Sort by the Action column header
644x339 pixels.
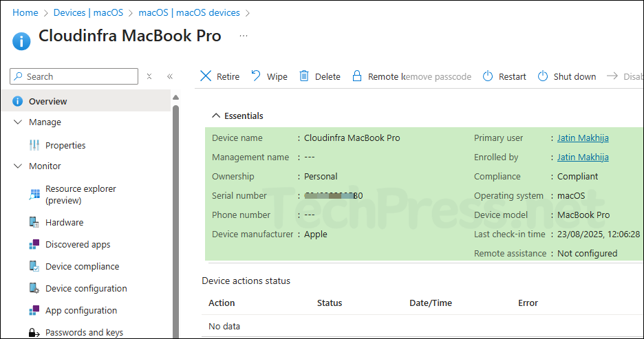coord(222,303)
